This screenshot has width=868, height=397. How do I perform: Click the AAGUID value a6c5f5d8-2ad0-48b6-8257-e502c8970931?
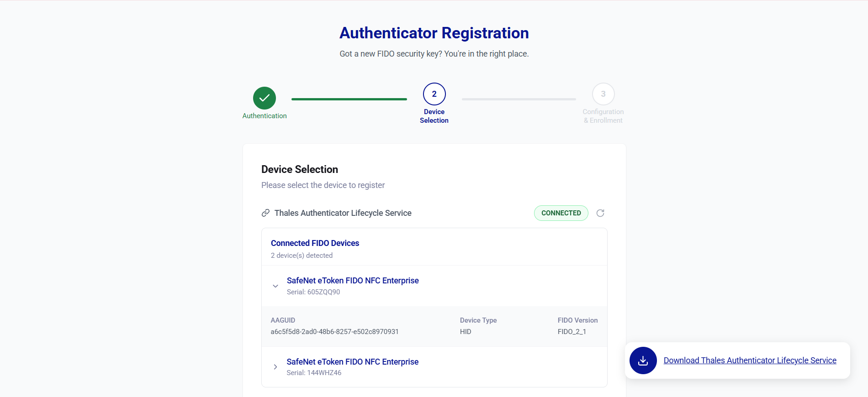coord(334,332)
